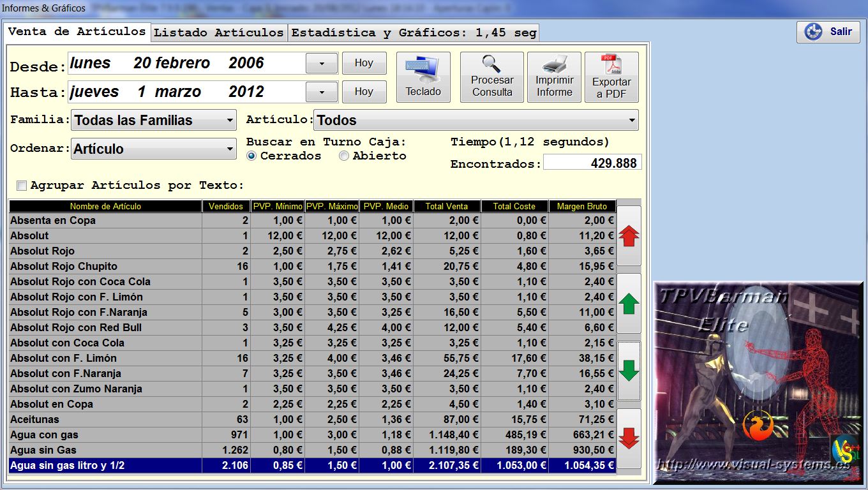868x490 pixels.
Task: Jump to list top with red up arrow
Action: pyautogui.click(x=629, y=236)
